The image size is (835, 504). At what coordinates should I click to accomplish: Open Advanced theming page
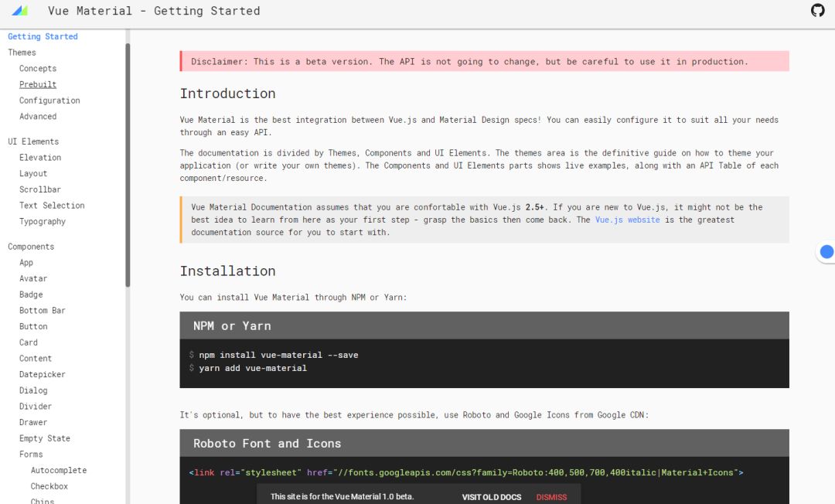pyautogui.click(x=38, y=116)
